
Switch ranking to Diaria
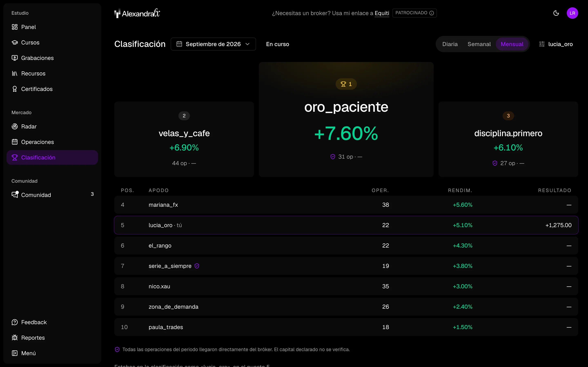tap(450, 44)
